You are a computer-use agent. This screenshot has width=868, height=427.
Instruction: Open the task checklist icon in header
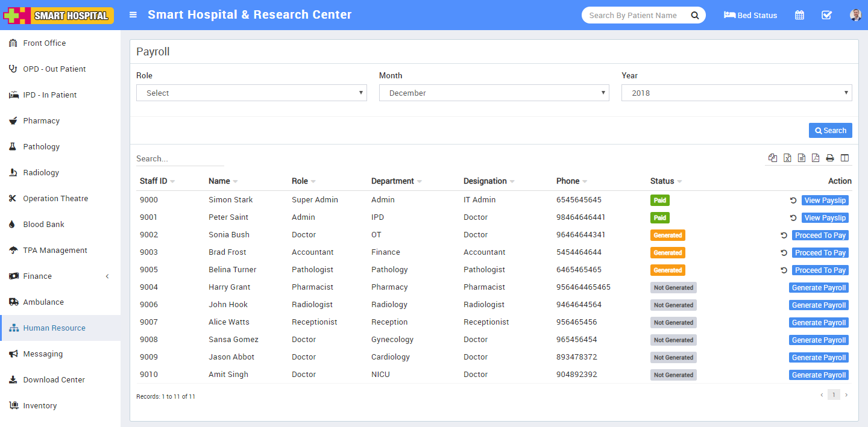pos(826,15)
